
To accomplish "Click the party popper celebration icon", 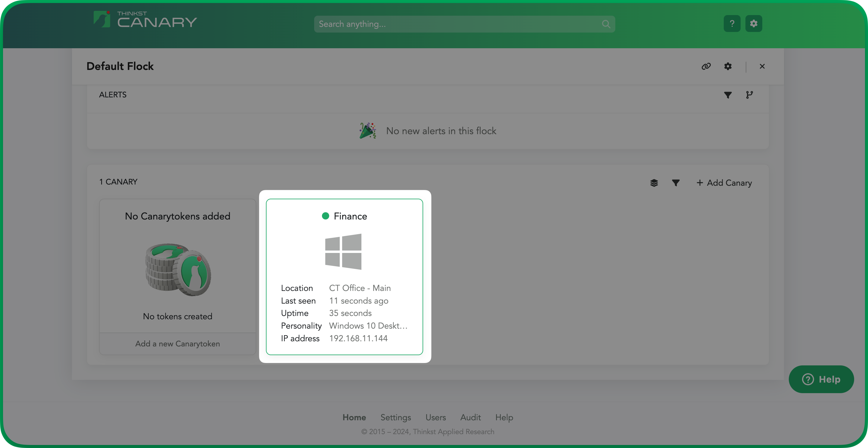I will click(368, 131).
